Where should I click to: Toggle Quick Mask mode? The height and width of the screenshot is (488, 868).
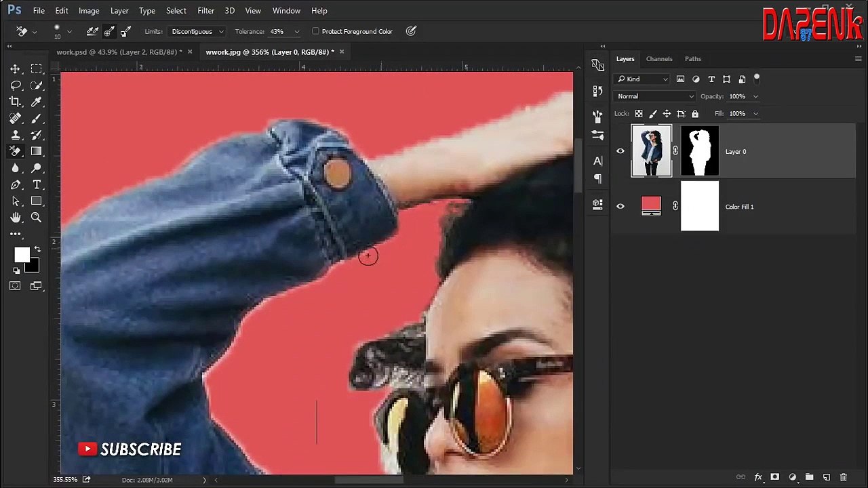(15, 286)
